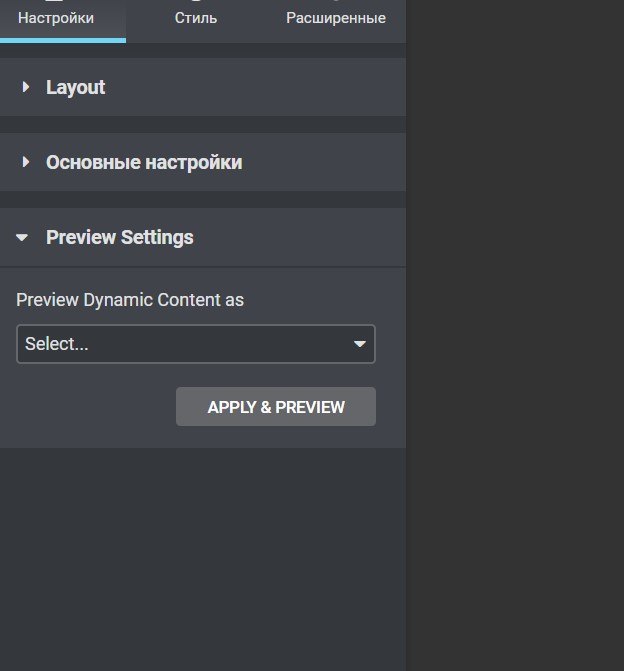Click the Preview Dynamic Content as label

[x=130, y=300]
